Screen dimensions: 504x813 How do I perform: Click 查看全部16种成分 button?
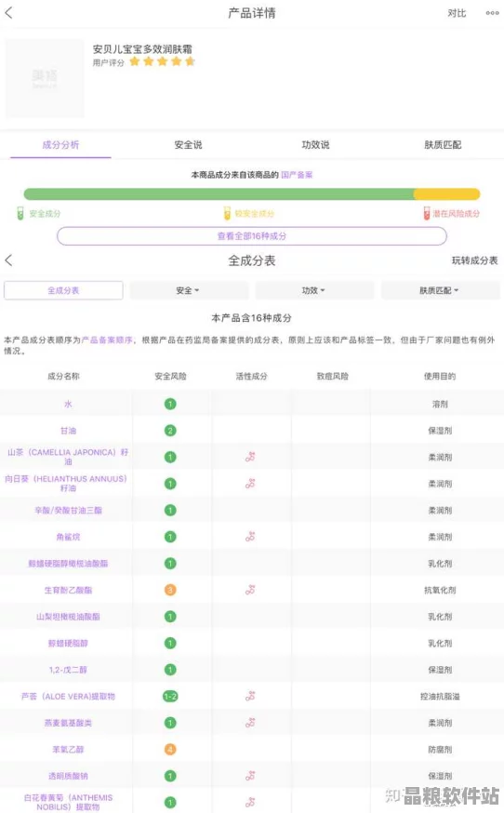coord(251,236)
